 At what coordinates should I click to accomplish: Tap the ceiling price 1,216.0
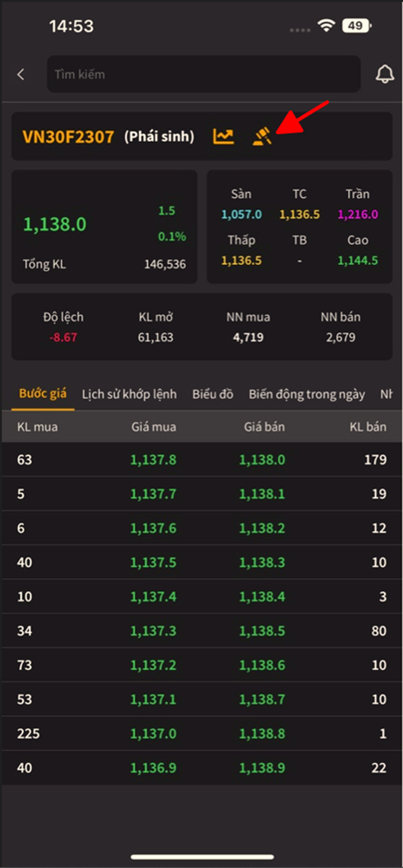pos(358,214)
